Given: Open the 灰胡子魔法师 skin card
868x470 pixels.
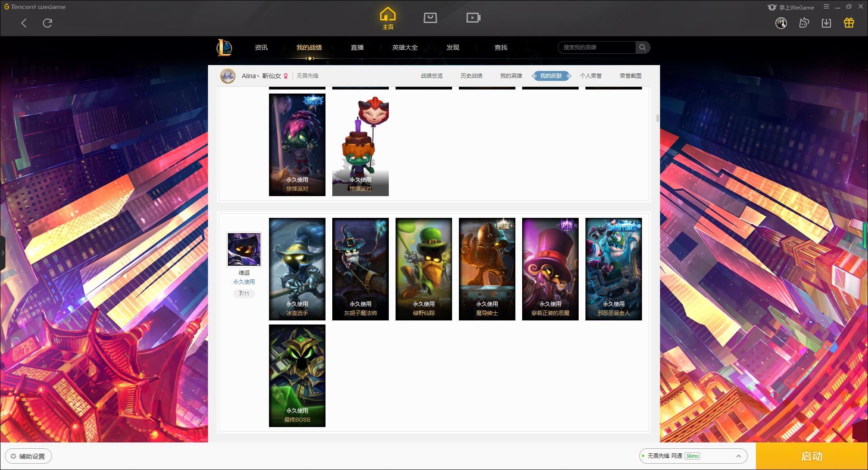Looking at the screenshot, I should [360, 269].
